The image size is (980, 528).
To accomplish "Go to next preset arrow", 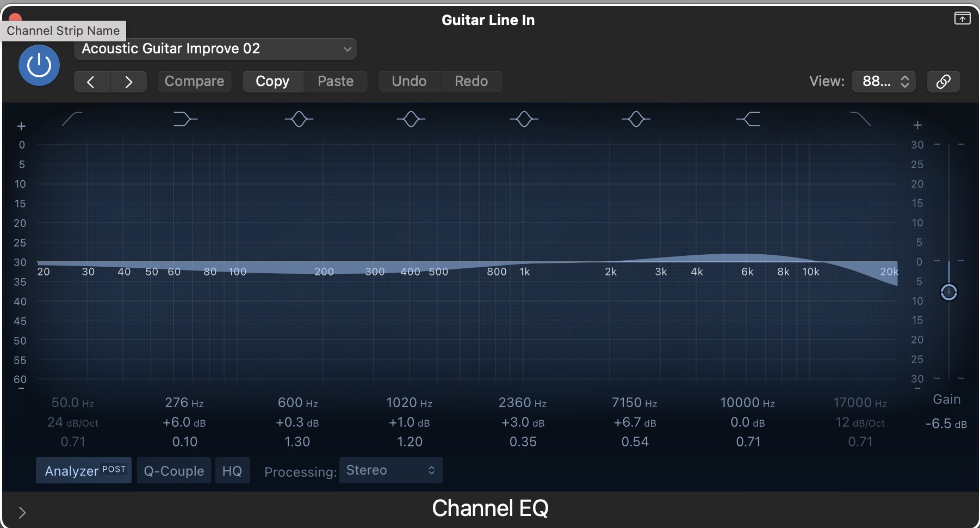I will (x=128, y=82).
